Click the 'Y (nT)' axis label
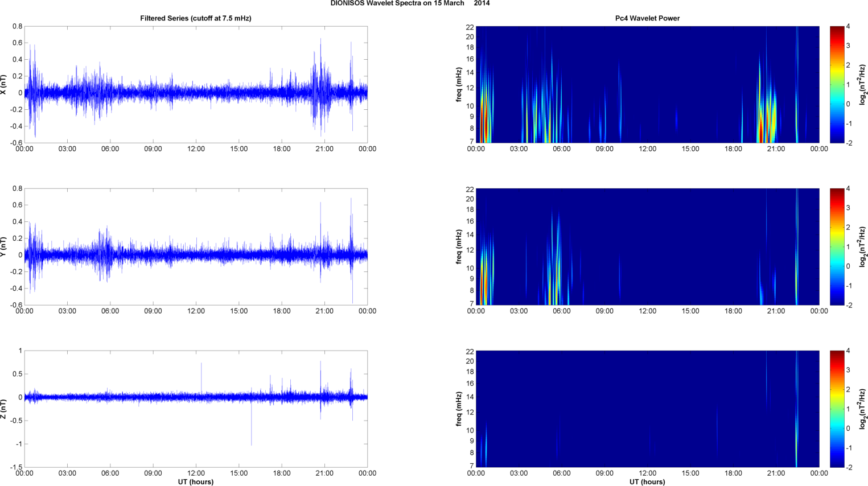868x486 pixels. point(3,246)
